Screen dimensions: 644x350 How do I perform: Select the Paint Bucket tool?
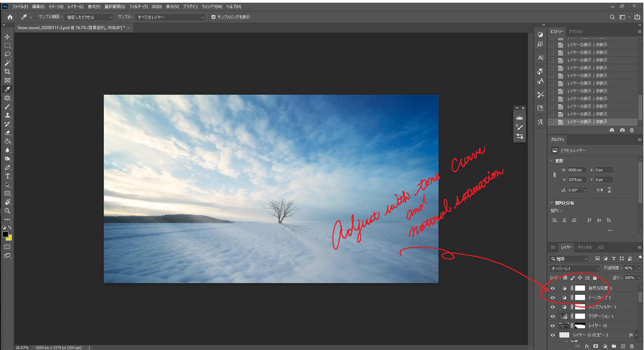pyautogui.click(x=7, y=141)
